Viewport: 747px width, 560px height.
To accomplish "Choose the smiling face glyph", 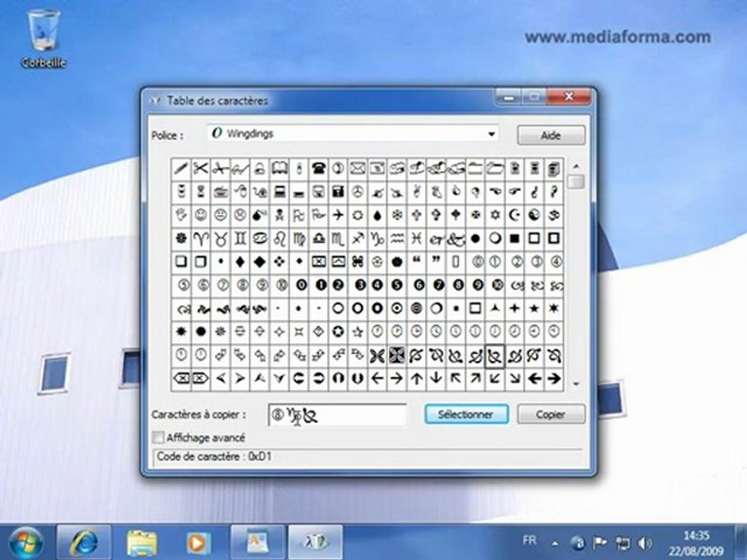I will pyautogui.click(x=201, y=215).
